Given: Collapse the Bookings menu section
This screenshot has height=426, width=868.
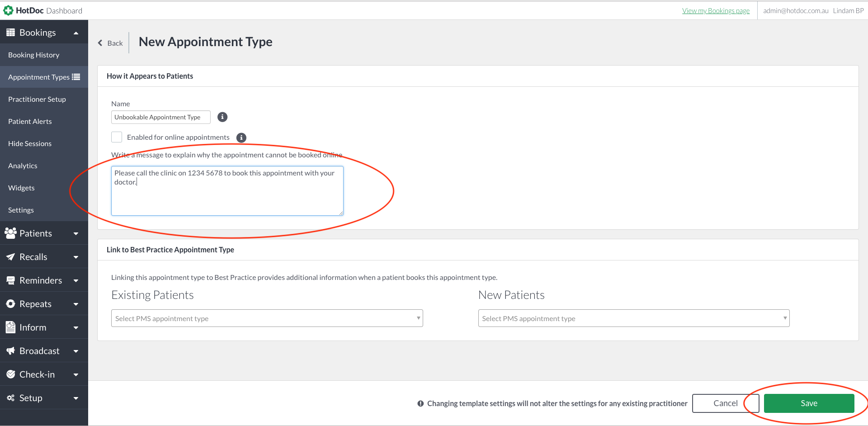Looking at the screenshot, I should tap(76, 33).
